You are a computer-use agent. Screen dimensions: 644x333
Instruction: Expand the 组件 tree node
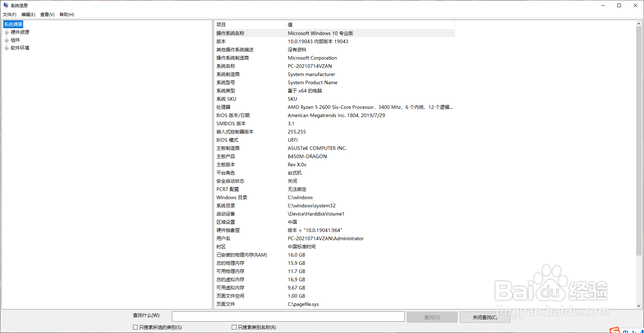[x=6, y=40]
